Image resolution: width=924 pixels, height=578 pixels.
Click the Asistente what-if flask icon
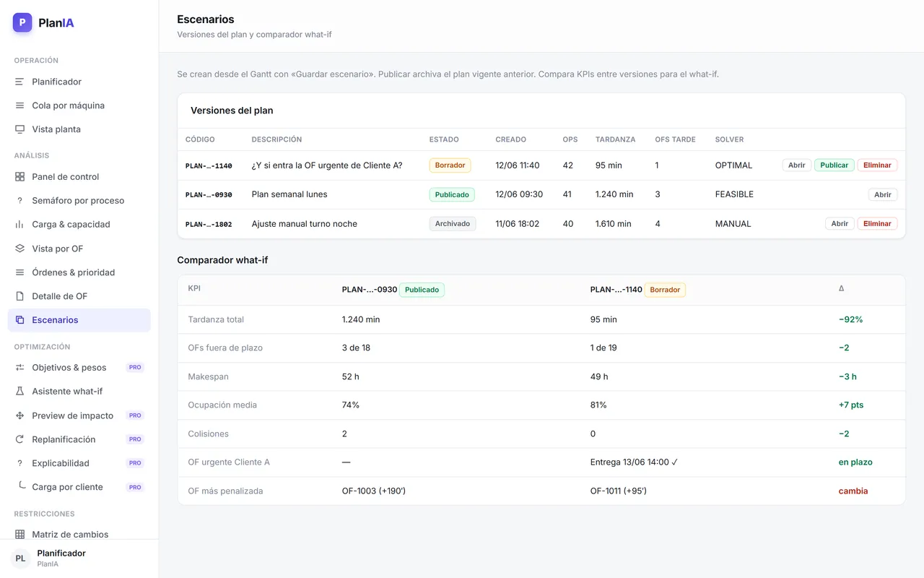click(19, 392)
